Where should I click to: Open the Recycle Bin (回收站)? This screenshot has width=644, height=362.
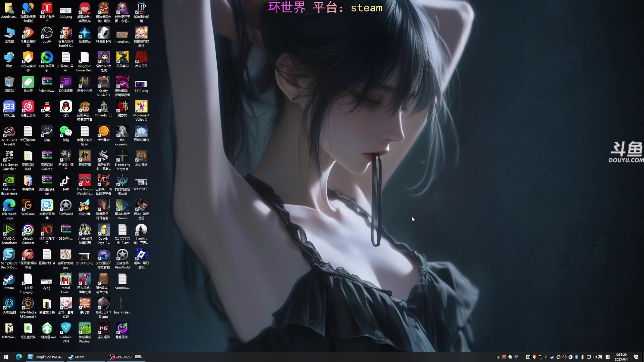coord(9,84)
